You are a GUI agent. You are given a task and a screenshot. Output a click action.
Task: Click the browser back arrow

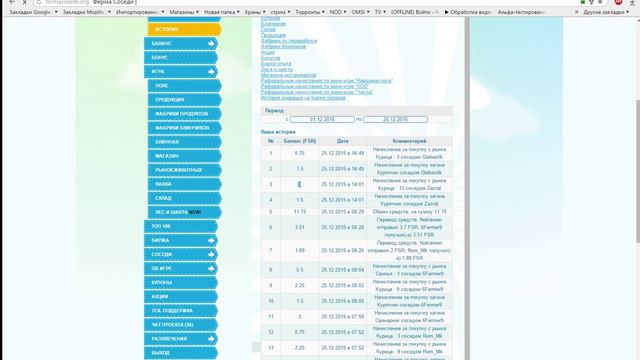(x=12, y=2)
